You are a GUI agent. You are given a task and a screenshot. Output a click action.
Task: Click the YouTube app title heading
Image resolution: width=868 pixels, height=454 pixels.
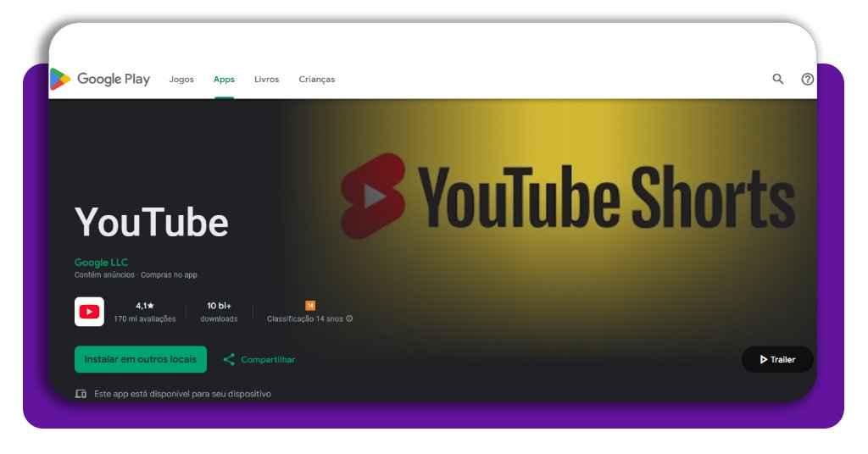(x=152, y=223)
